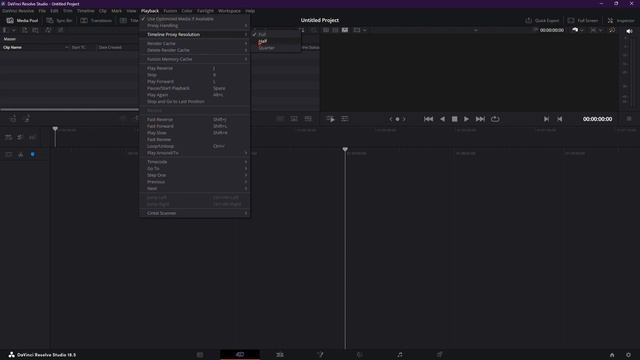Select Quarter timeline proxy resolution
The width and height of the screenshot is (640, 360).
(x=276, y=48)
